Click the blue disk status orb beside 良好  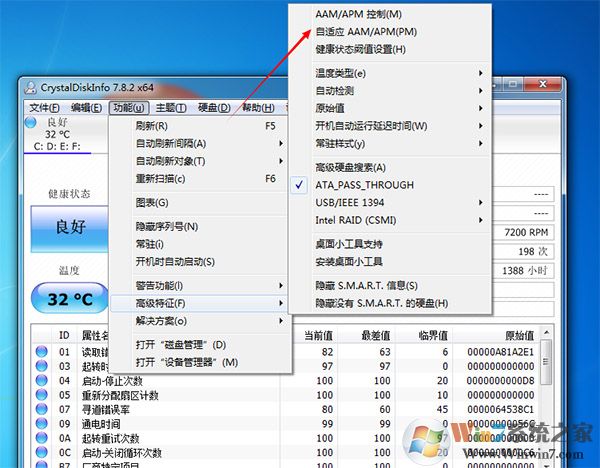pos(30,123)
